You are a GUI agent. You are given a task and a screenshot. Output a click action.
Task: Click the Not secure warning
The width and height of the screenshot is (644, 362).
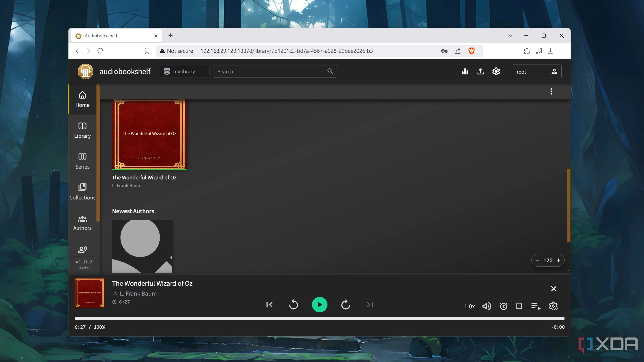[x=176, y=51]
